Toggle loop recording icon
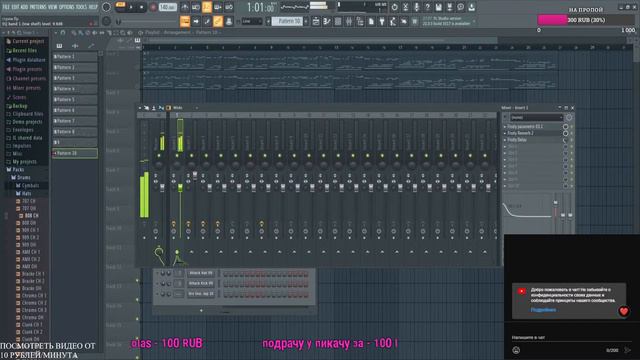This screenshot has width=640, height=360. [x=229, y=7]
